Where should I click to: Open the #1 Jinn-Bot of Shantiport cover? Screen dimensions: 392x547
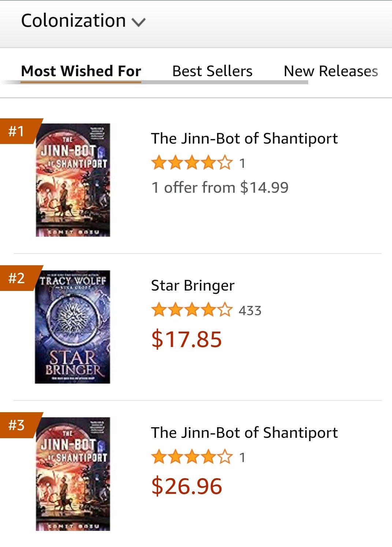(x=73, y=180)
